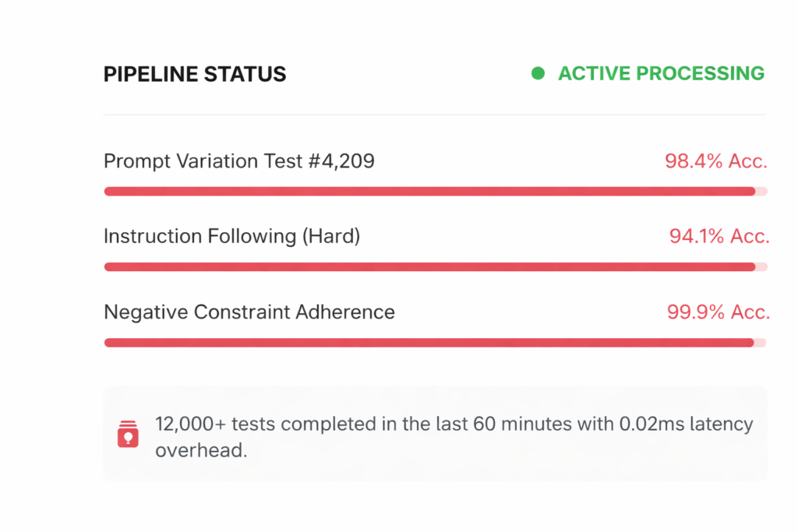798x532 pixels.
Task: Click the 94.1% Acc. accuracy link
Action: 719,236
